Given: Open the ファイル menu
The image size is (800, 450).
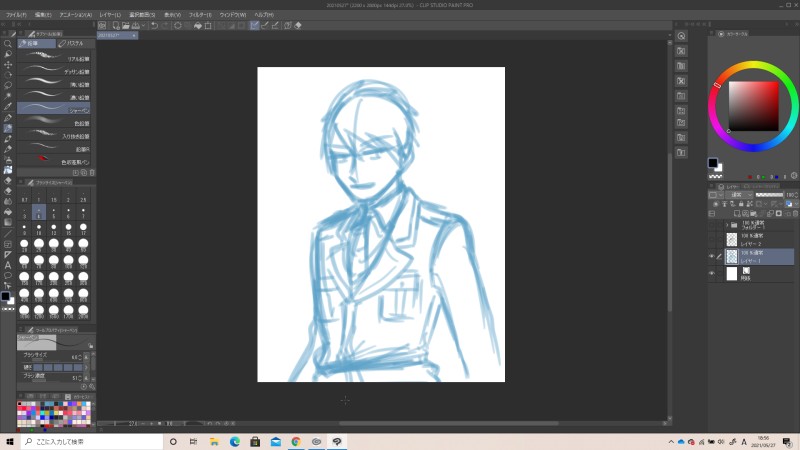Looking at the screenshot, I should click(16, 15).
